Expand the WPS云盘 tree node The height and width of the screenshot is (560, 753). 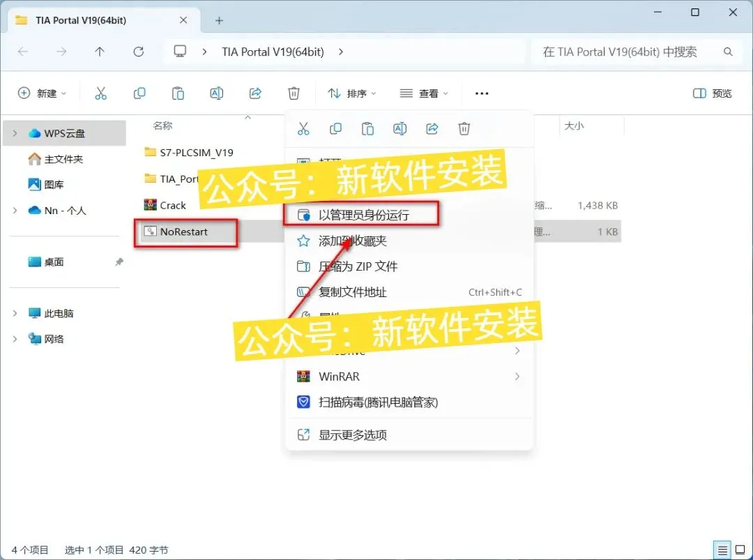[x=15, y=133]
